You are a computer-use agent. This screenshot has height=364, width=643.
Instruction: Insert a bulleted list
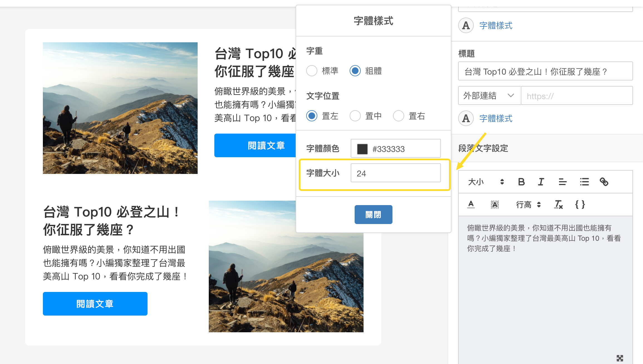[584, 182]
